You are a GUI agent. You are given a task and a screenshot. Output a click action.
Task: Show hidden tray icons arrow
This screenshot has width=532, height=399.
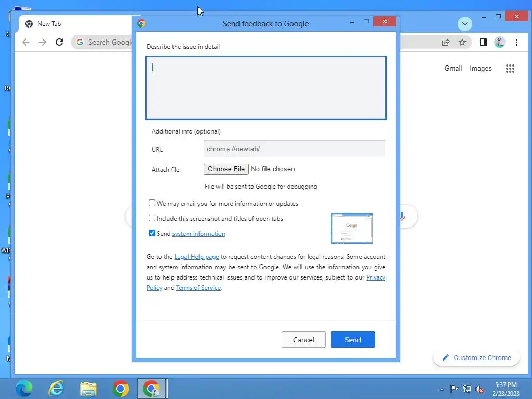point(442,389)
